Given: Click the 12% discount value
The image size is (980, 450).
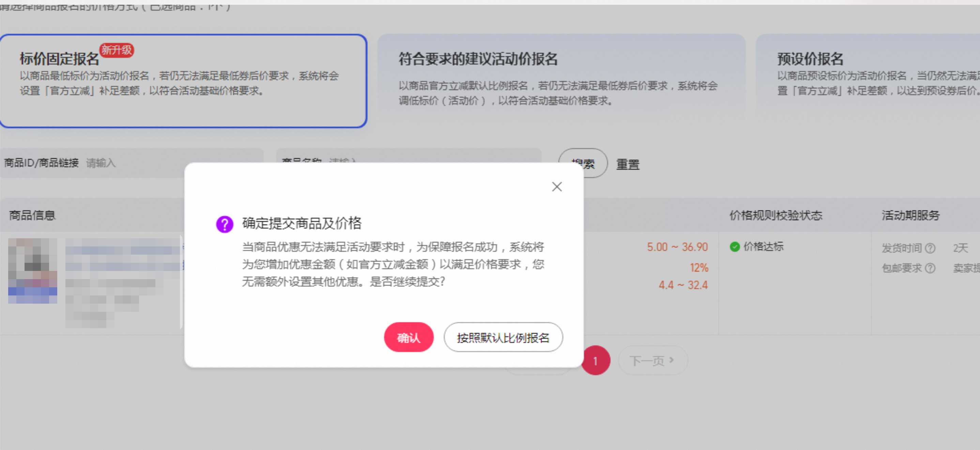Looking at the screenshot, I should [699, 268].
